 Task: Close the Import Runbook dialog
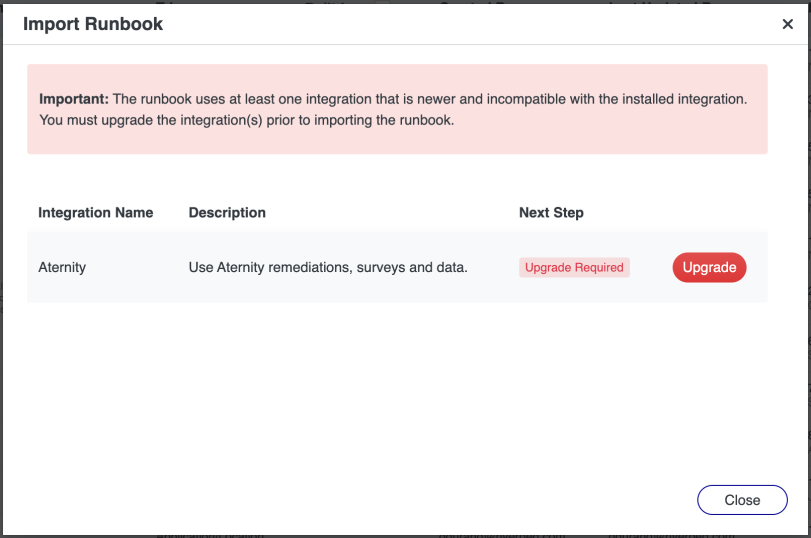(742, 500)
